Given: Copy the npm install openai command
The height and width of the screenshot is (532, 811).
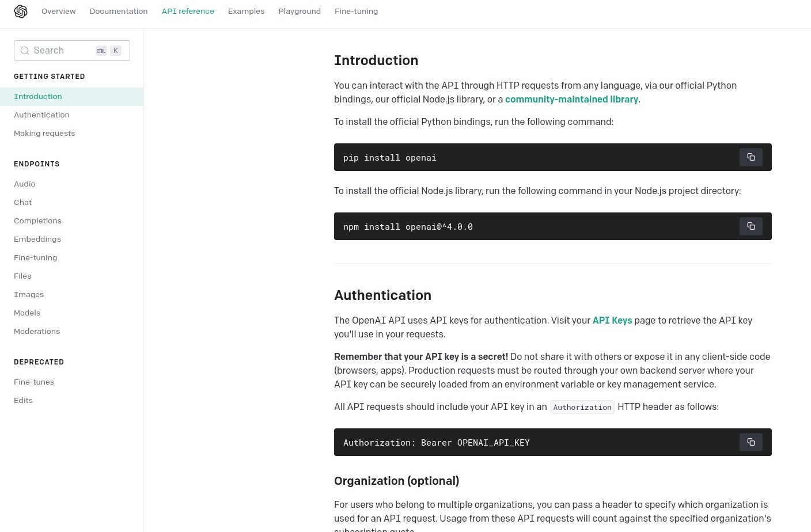Looking at the screenshot, I should point(751,226).
